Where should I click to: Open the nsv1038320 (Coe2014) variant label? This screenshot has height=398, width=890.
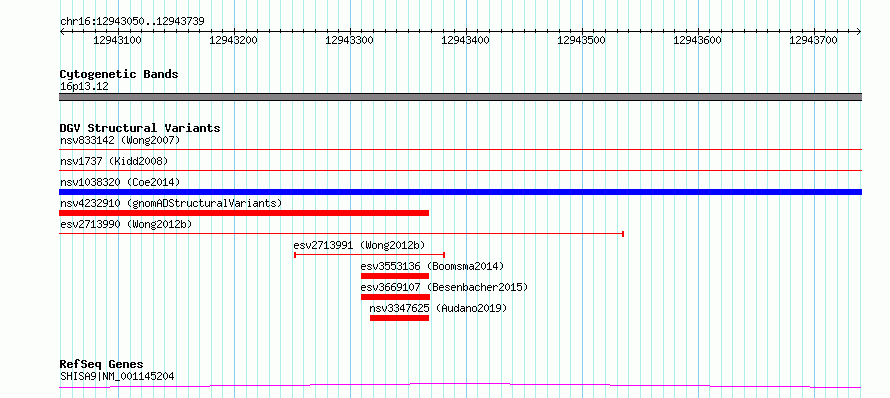(x=120, y=182)
